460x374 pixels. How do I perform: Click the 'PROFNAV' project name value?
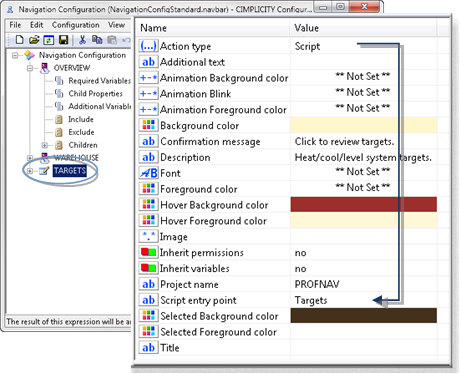(317, 284)
